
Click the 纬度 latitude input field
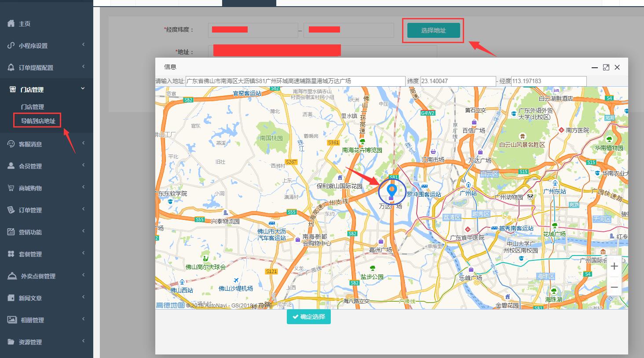[x=457, y=81]
